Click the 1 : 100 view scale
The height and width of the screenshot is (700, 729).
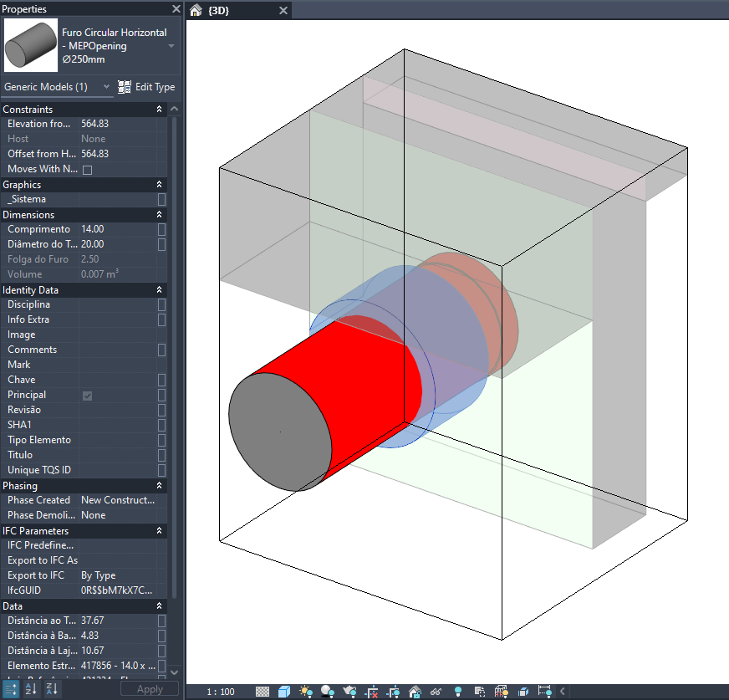tap(221, 692)
